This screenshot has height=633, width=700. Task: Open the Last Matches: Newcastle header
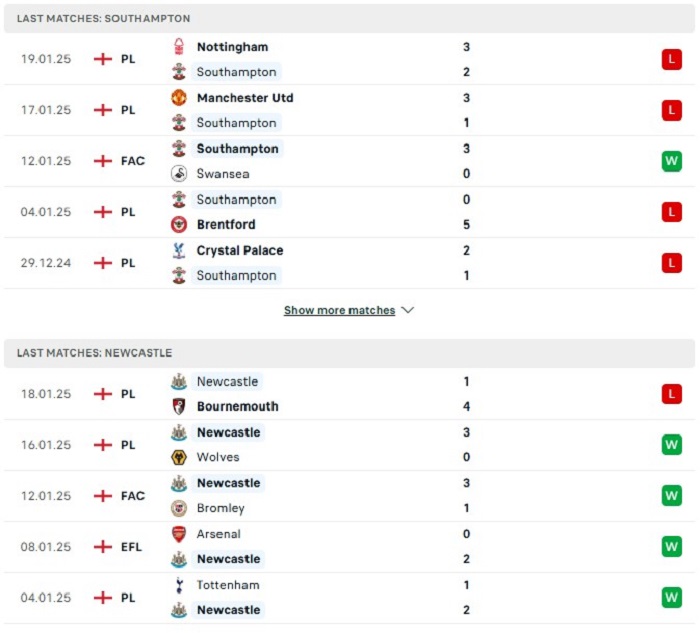click(350, 353)
